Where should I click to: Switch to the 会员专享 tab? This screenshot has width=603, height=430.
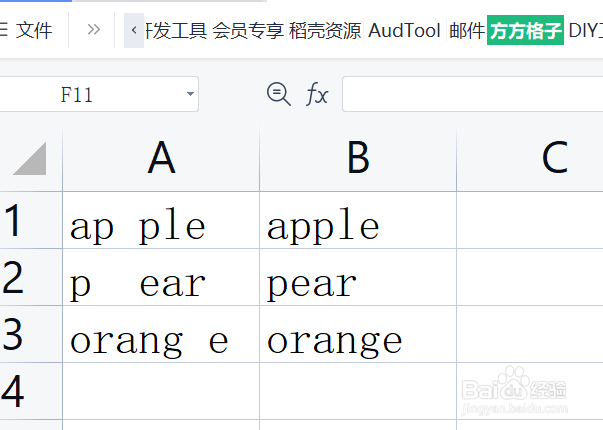pos(248,30)
